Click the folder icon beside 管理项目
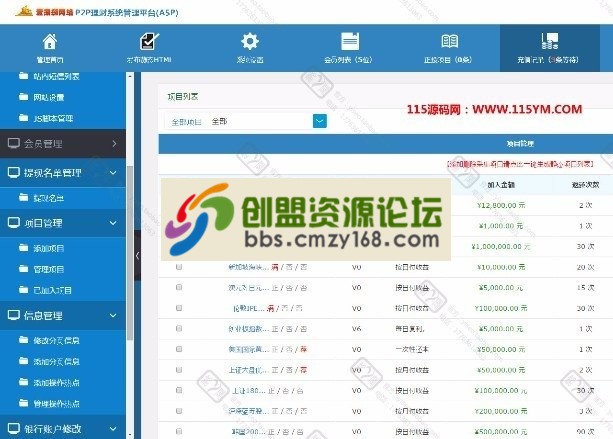 [x=23, y=269]
